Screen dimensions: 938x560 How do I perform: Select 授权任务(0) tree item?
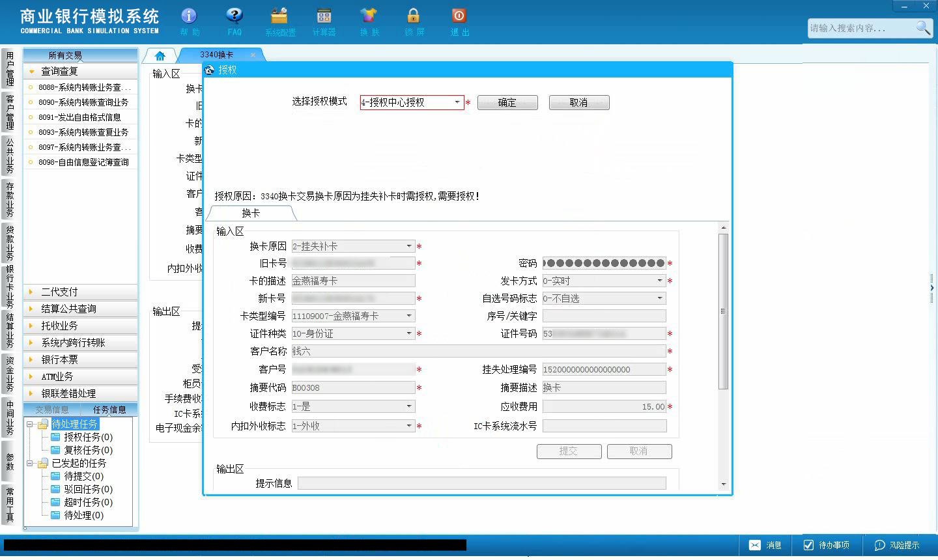pyautogui.click(x=88, y=437)
